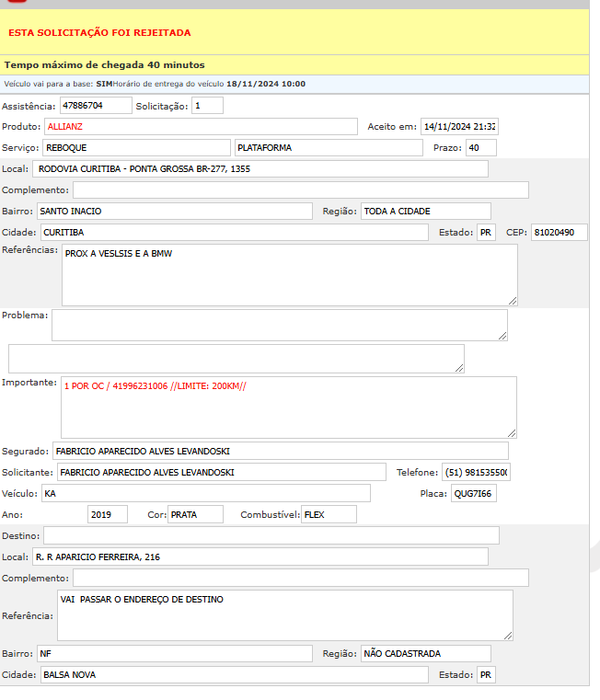Click the Referências text area
Image resolution: width=600 pixels, height=700 pixels.
288,274
